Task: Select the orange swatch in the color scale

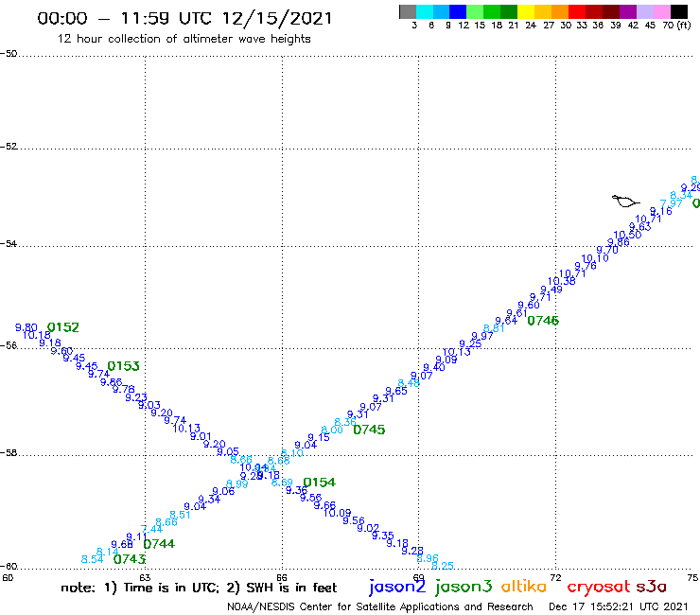Action: coord(559,11)
